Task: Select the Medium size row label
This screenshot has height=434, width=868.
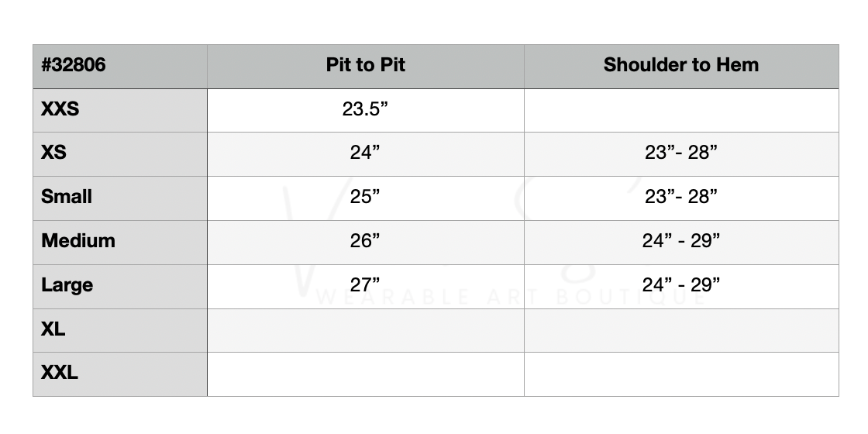Action: 78,241
